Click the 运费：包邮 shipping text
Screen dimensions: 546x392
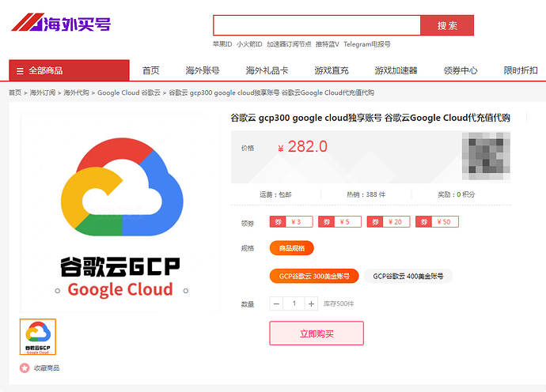click(275, 194)
